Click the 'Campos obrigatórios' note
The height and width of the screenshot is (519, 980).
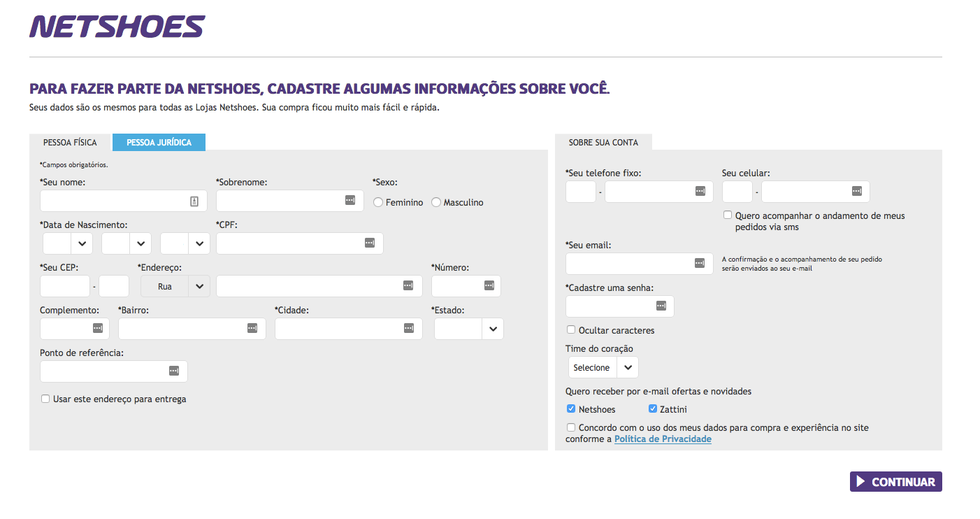[x=74, y=165]
